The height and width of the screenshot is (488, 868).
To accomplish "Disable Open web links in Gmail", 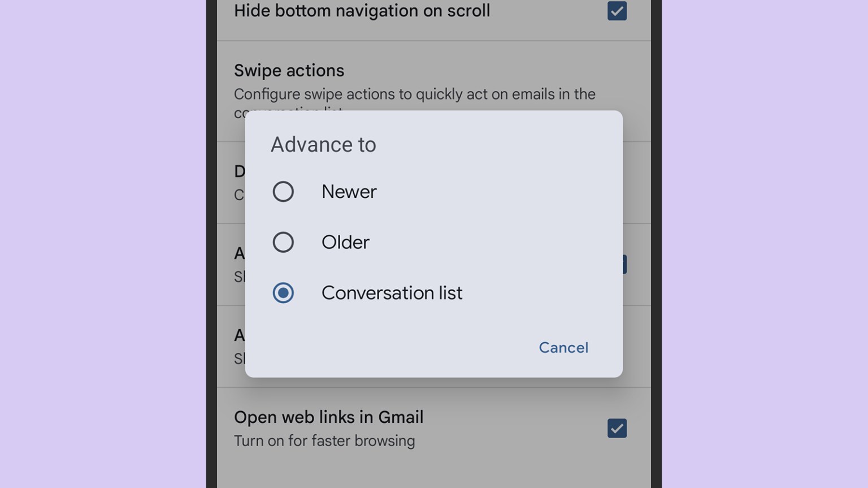I will click(617, 428).
